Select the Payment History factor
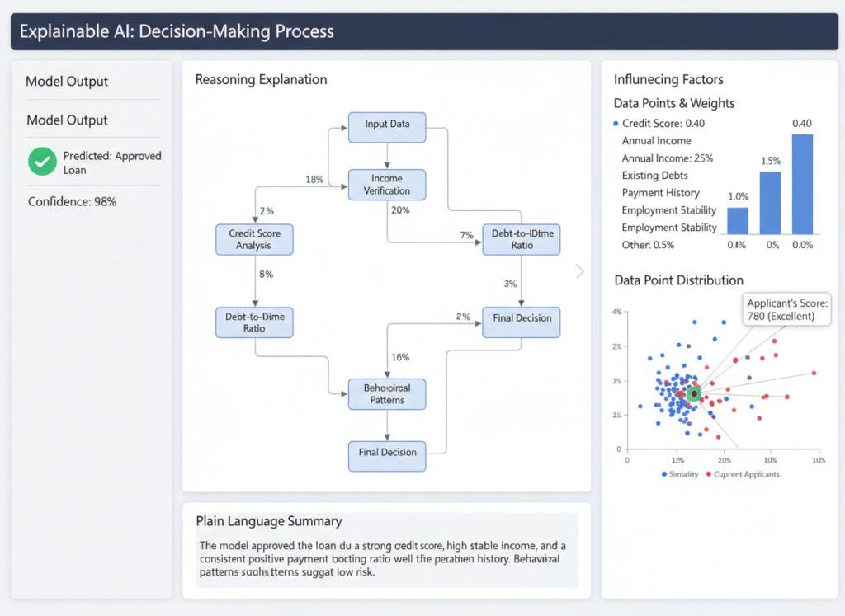Screen dimensions: 845x616 point(660,193)
